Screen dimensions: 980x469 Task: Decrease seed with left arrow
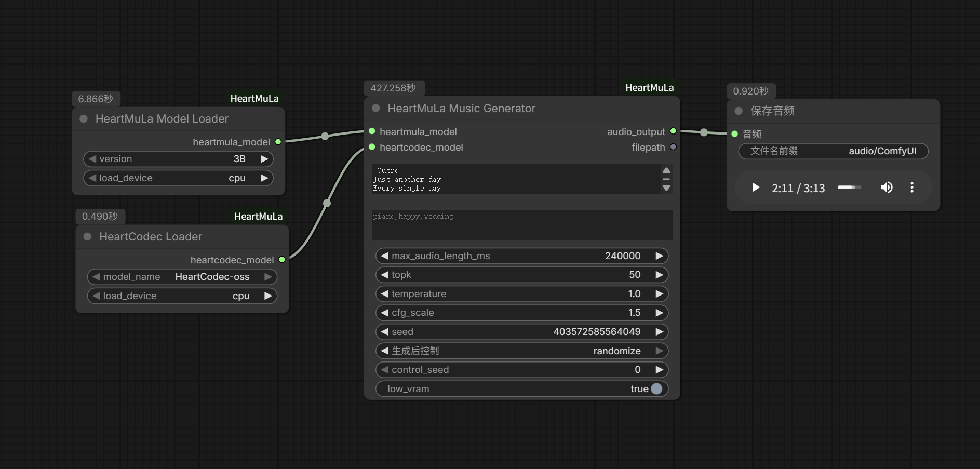[x=385, y=332]
